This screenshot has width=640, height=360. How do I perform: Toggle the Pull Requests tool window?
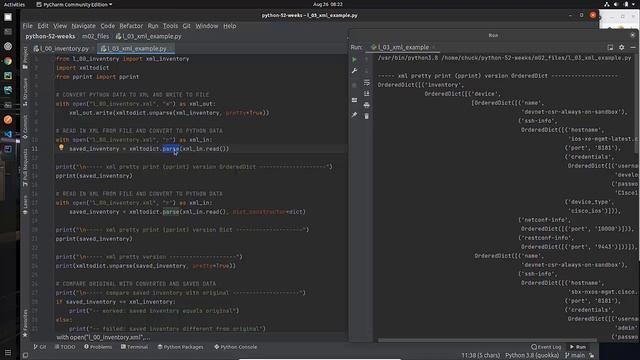click(25, 167)
